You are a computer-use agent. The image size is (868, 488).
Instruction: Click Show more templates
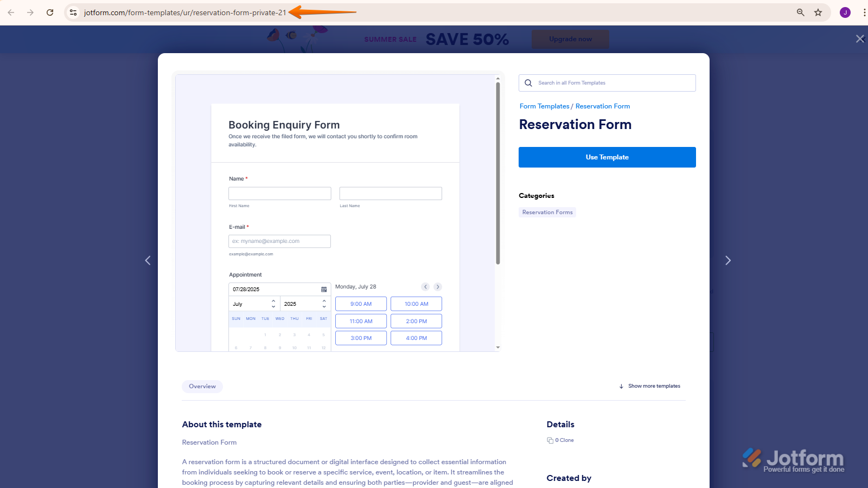(x=654, y=386)
